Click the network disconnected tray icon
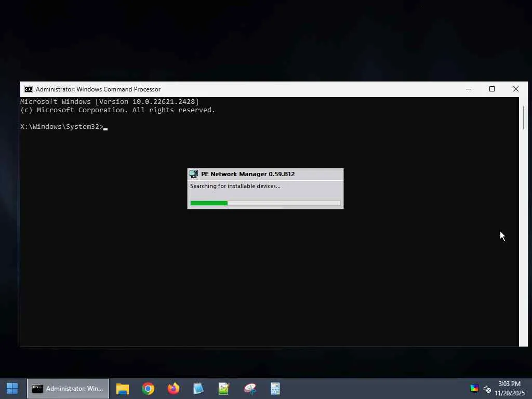Viewport: 532px width, 399px height. [x=487, y=389]
